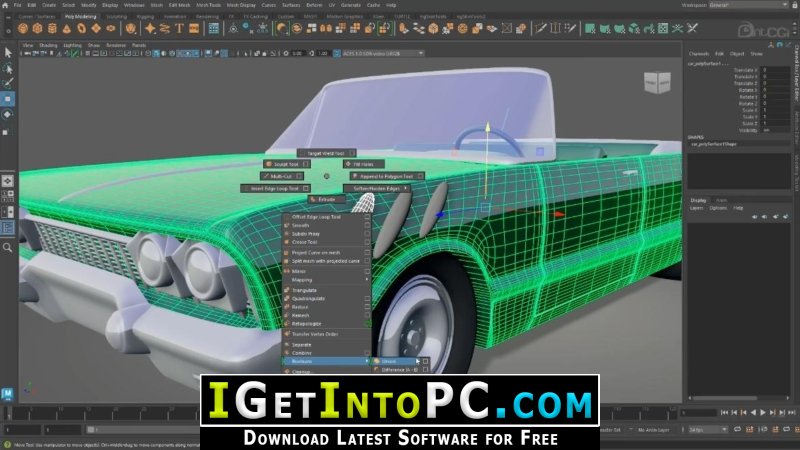Open option box for Insert Edge Loop Tool
Screen dimensions: 800x450
(x=306, y=188)
